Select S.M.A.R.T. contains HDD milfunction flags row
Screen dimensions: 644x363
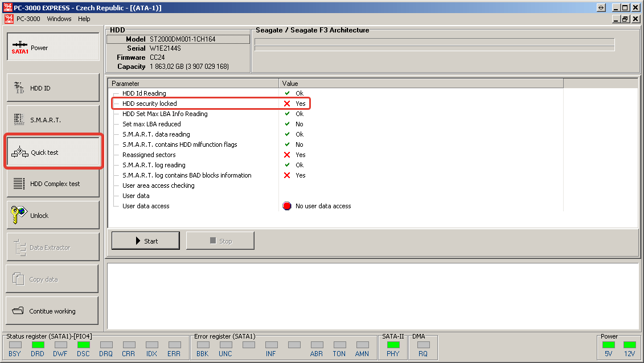click(335, 145)
